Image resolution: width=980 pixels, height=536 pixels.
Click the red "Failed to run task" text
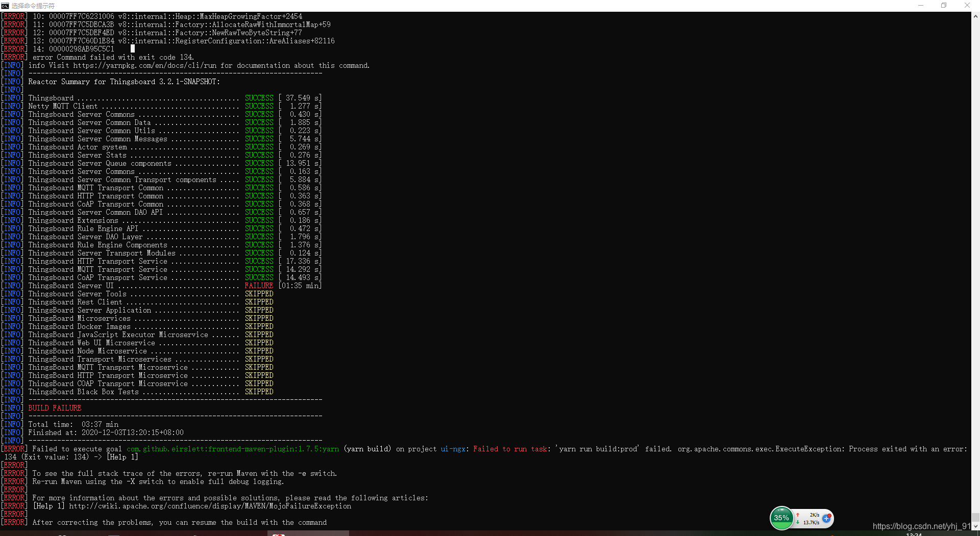coord(510,449)
